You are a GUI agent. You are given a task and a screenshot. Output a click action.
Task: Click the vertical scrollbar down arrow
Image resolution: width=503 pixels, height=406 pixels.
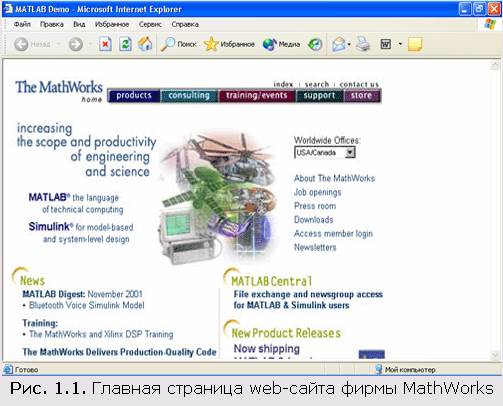pos(495,355)
